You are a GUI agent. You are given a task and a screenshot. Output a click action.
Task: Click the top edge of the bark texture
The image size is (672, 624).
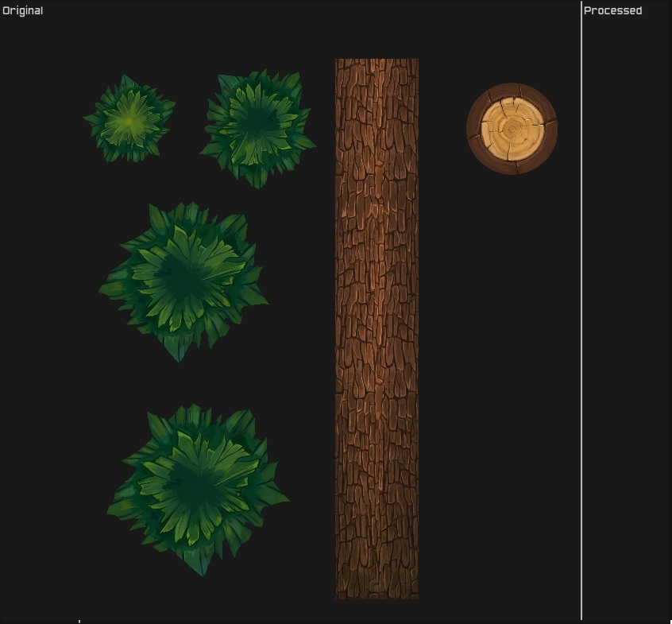tap(377, 60)
